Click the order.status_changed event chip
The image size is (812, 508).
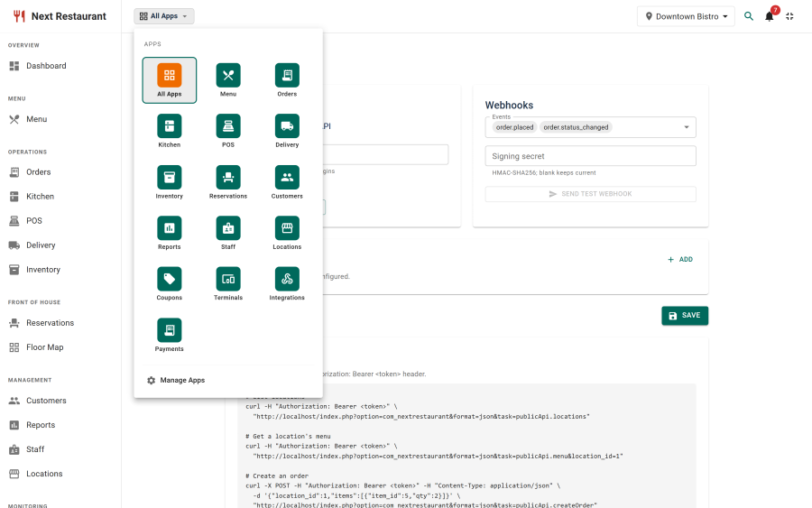pyautogui.click(x=576, y=127)
